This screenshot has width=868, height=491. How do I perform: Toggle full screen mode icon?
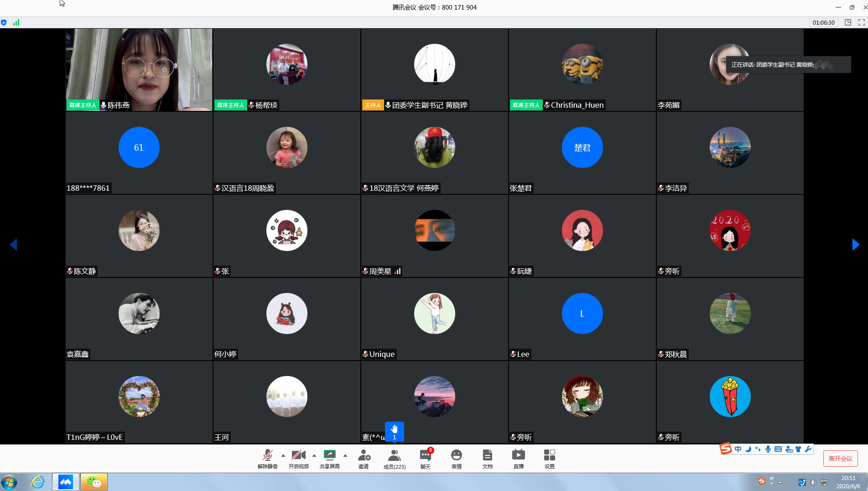[861, 22]
